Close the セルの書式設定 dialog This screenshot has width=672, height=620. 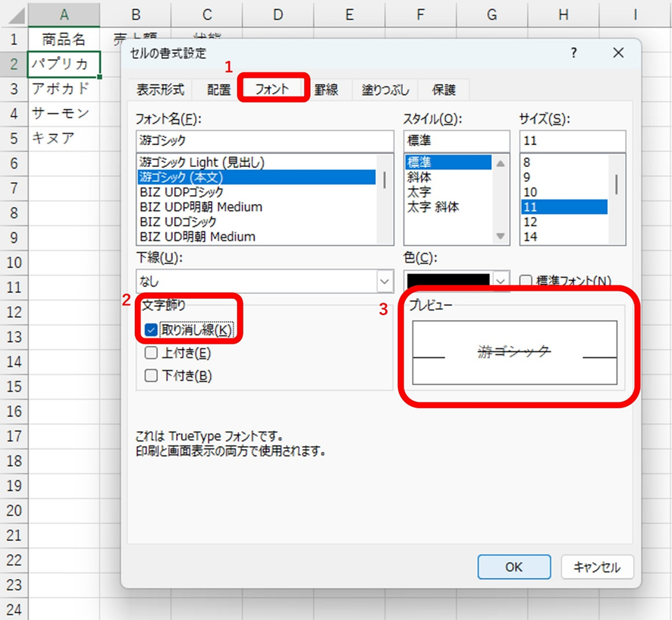617,53
